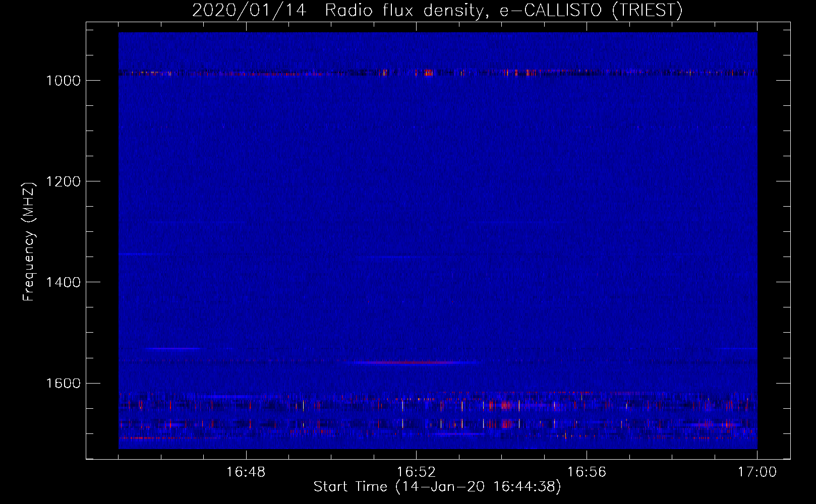Click the '16:48' time tick label
Screen dimensions: 816x504
[x=246, y=472]
